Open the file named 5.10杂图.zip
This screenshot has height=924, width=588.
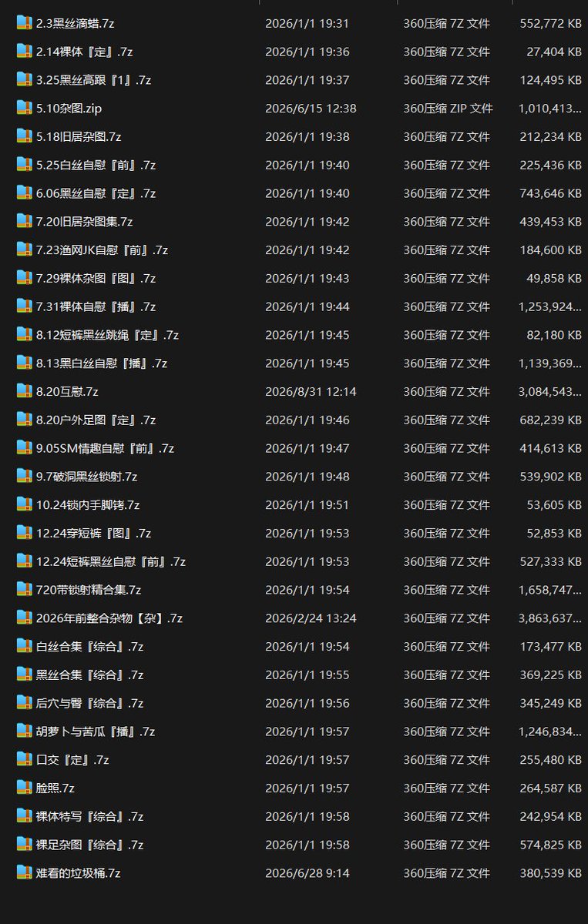click(69, 109)
